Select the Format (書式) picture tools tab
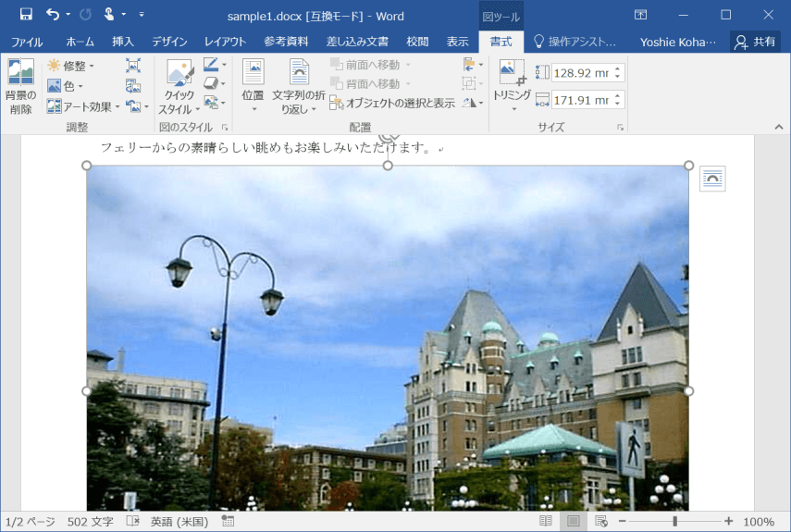Screen dimensions: 791x532 pos(501,42)
